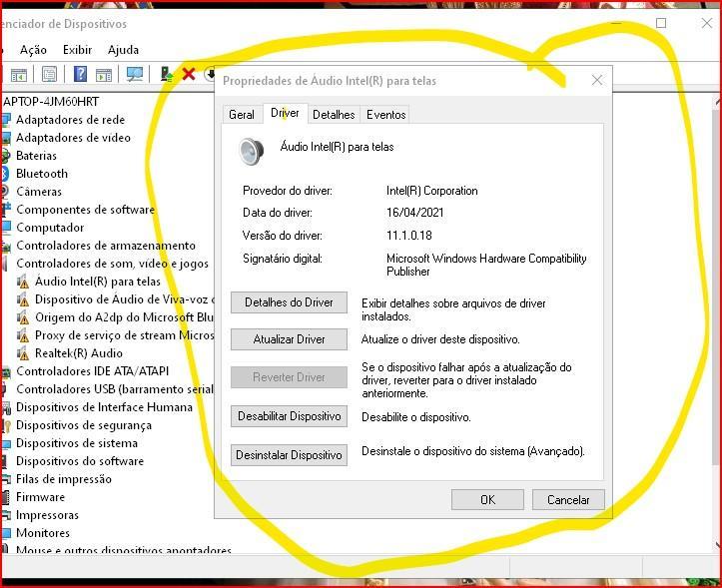722x588 pixels.
Task: Select Proxy de serviço de stream device
Action: [x=124, y=335]
